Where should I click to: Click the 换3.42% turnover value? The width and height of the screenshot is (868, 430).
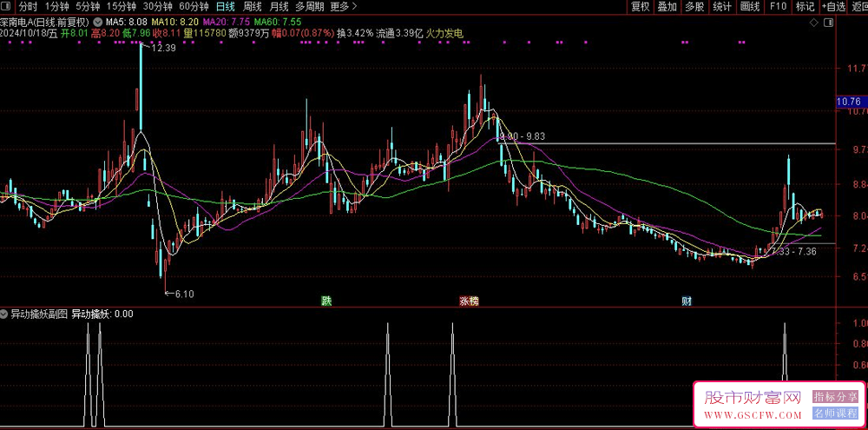point(355,33)
